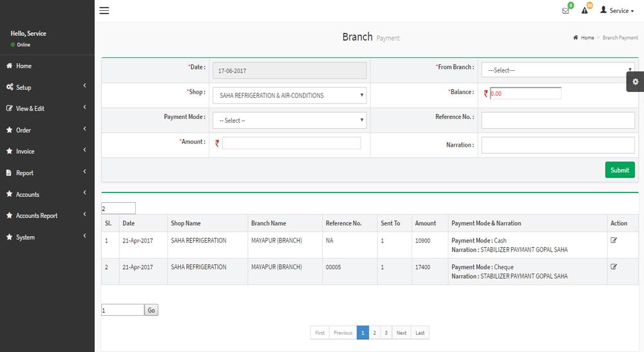Click Home breadcrumb link
The width and height of the screenshot is (644, 352).
tap(587, 37)
